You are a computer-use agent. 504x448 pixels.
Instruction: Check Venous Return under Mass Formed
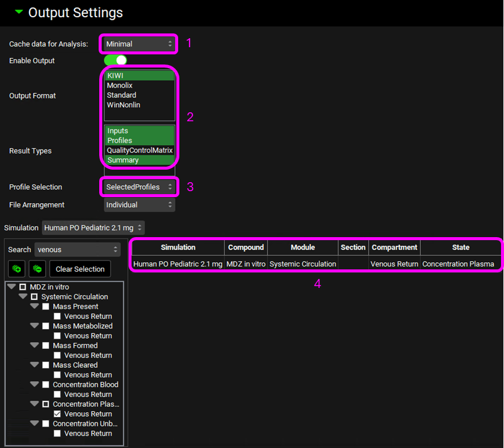point(57,355)
